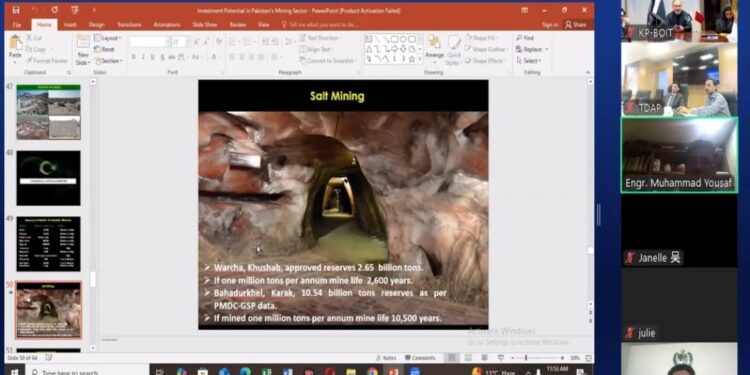Click Find in Editing group
This screenshot has width=750, height=375.
(525, 38)
